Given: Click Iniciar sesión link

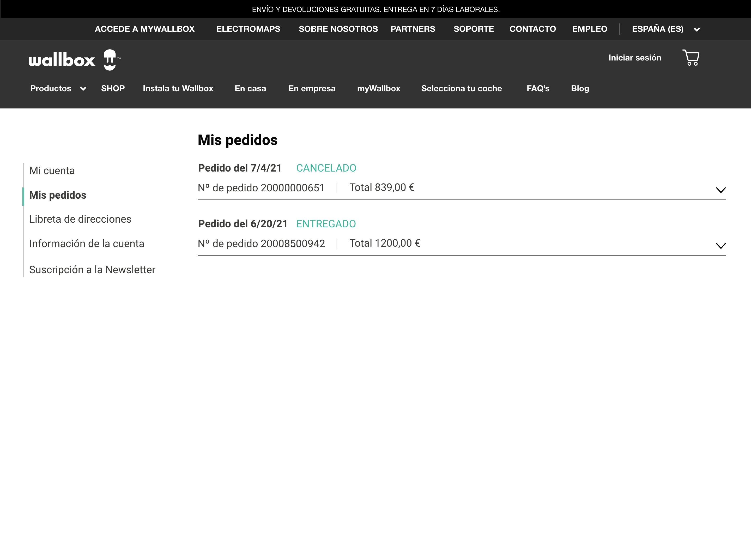Looking at the screenshot, I should coord(635,58).
